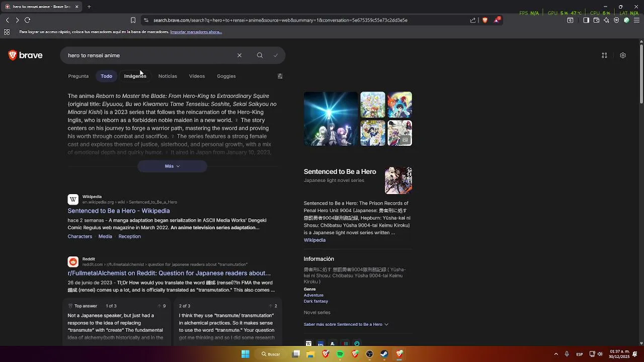Open the Media sublink under the Wikipedia result
The width and height of the screenshot is (644, 362).
point(105,236)
